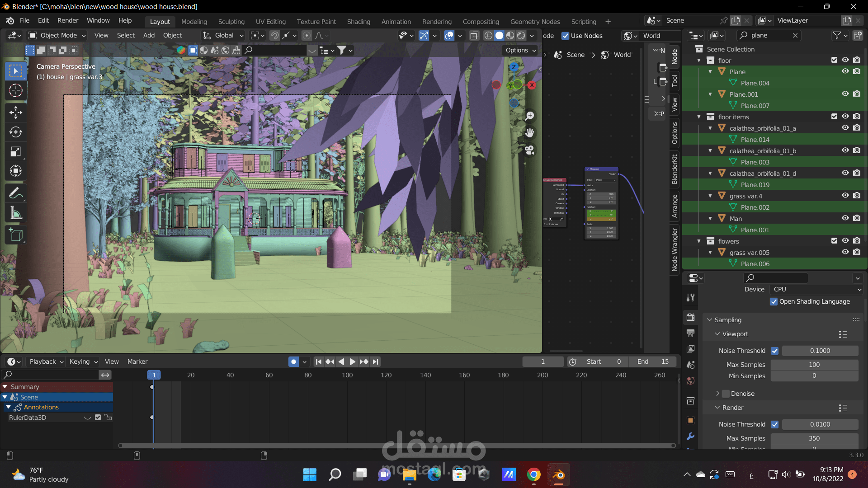This screenshot has height=488, width=868.
Task: Open the Object Mode dropdown
Action: (57, 35)
